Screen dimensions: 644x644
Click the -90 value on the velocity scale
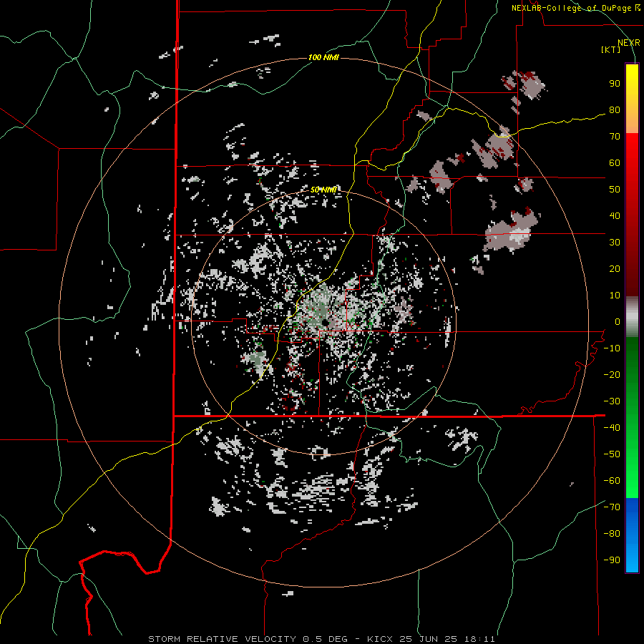click(x=612, y=560)
